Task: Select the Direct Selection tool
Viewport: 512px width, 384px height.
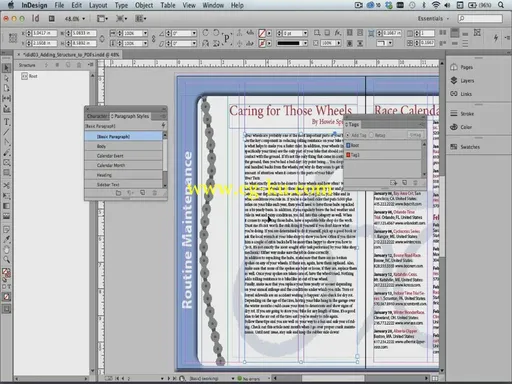Action: coord(6,78)
